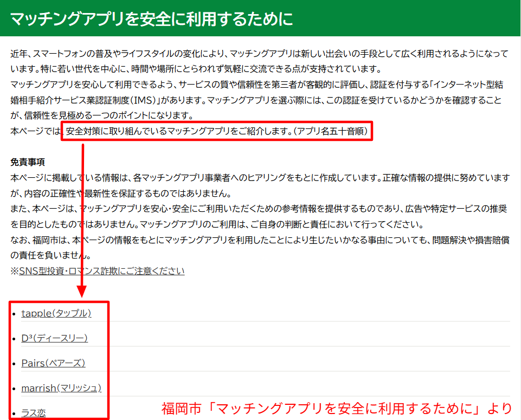Image resolution: width=521 pixels, height=420 pixels.
Task: Click the line starting を目的としたものではありません
Action: pos(217,224)
